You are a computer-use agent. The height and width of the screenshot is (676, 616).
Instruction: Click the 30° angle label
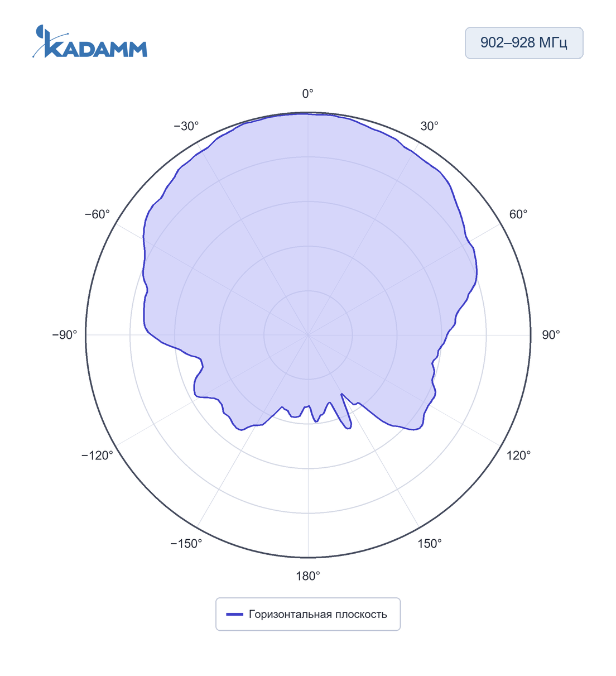pos(429,126)
